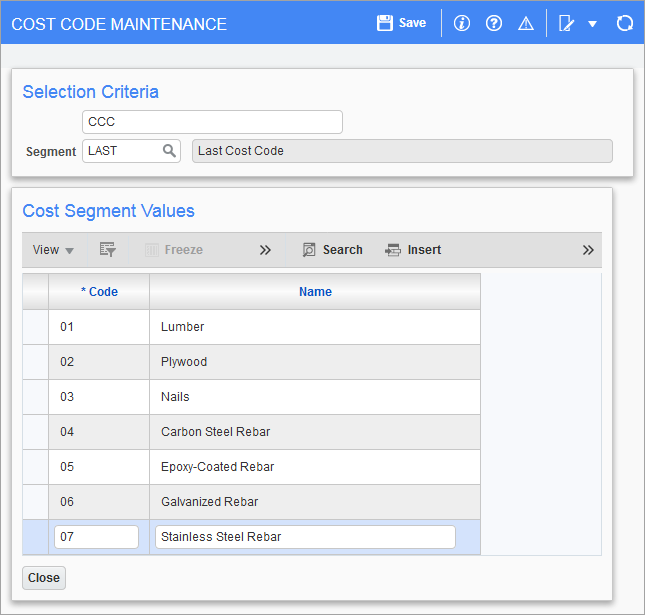The image size is (645, 615).
Task: Select the Nails name cell
Action: (315, 397)
